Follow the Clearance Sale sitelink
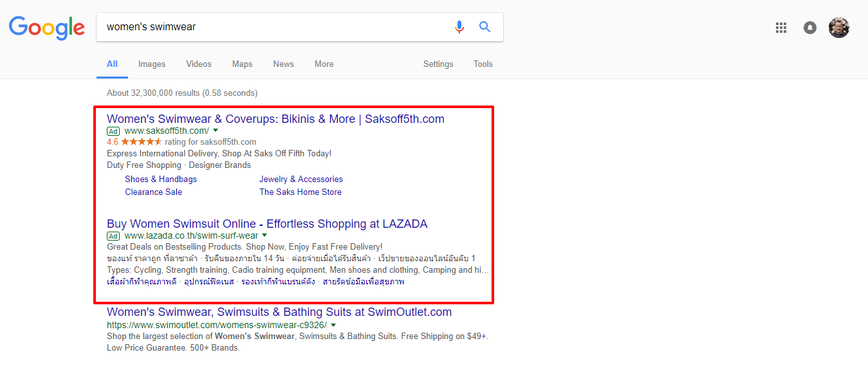Viewport: 868px width, 368px height. pos(153,192)
